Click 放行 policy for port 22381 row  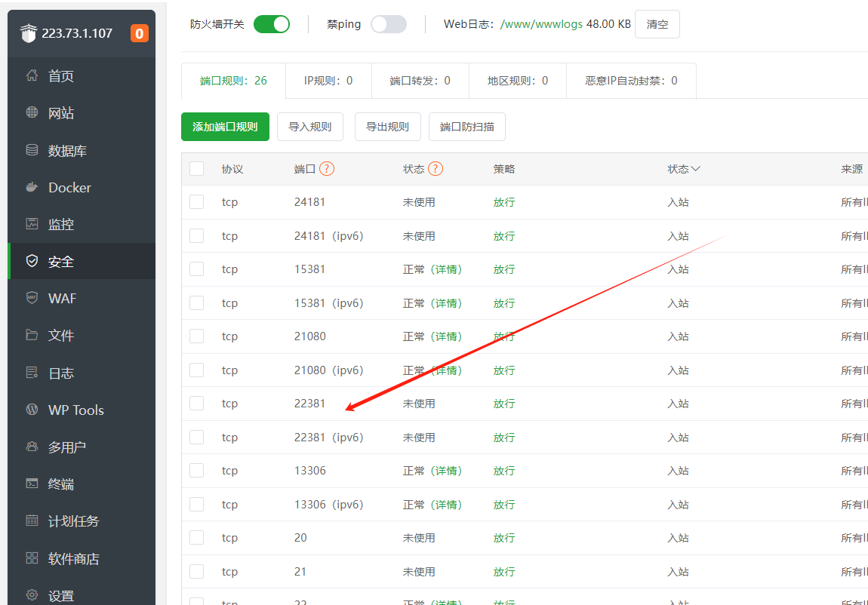point(504,403)
